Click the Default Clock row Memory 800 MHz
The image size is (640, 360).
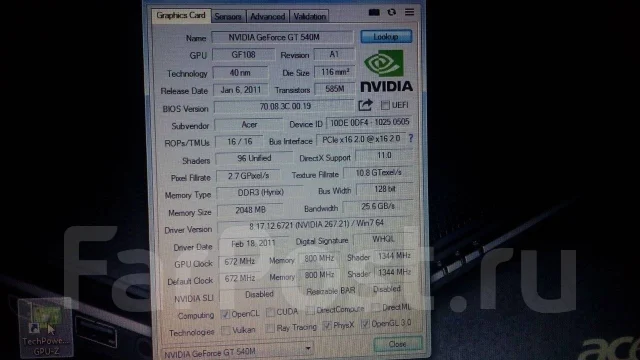tap(319, 275)
